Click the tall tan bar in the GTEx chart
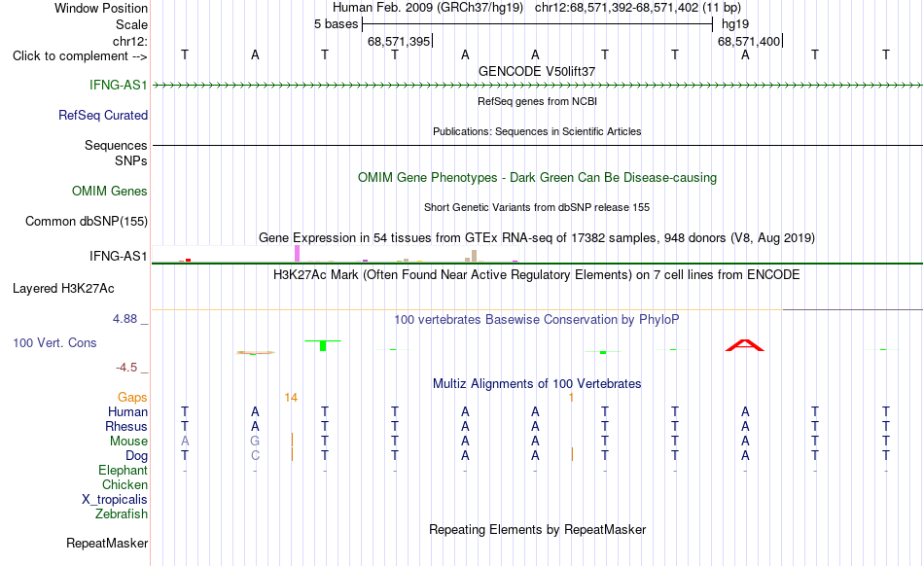This screenshot has height=566, width=924. (x=474, y=256)
